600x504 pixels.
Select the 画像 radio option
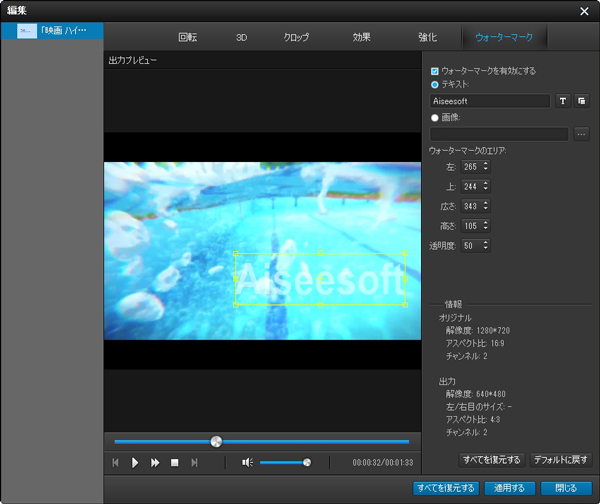pos(435,118)
